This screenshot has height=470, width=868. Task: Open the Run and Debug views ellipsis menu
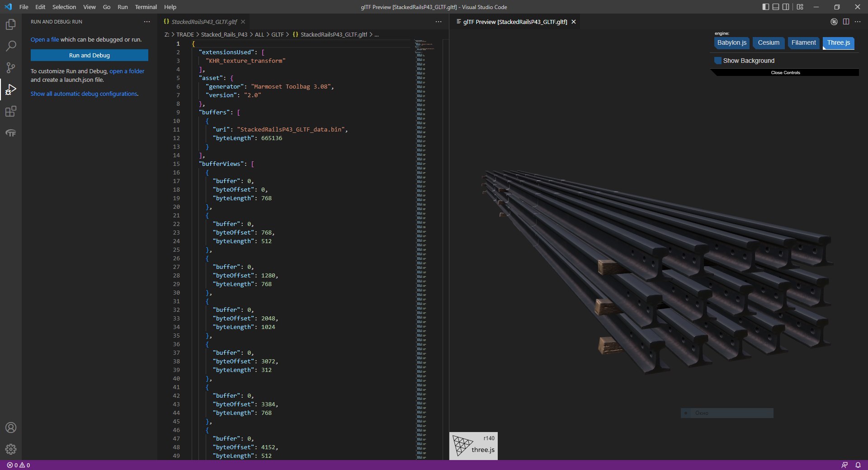[147, 22]
